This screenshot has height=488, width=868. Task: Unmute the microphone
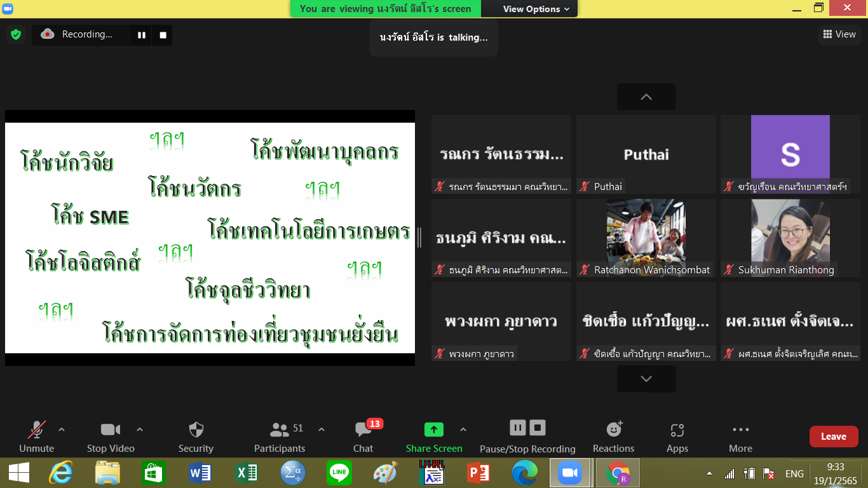(x=36, y=437)
